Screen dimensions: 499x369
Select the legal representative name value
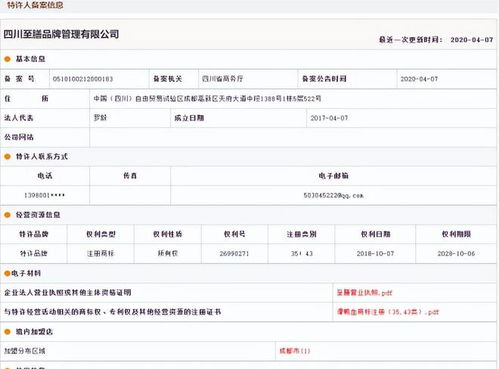coord(100,118)
